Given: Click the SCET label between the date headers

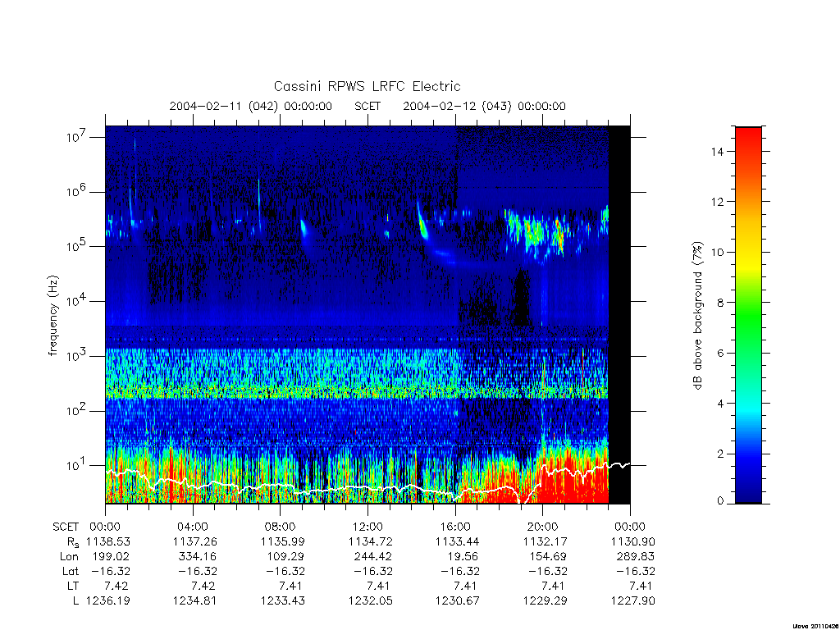Looking at the screenshot, I should [x=367, y=106].
